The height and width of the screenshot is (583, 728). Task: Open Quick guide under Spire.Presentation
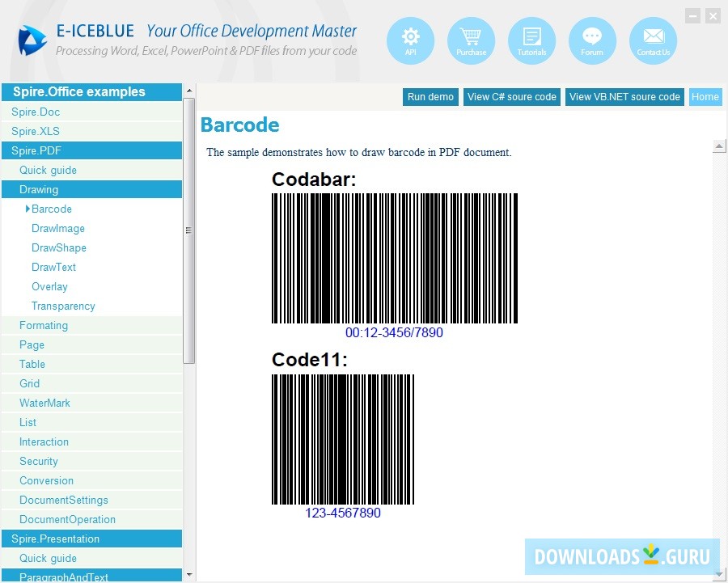point(92,559)
